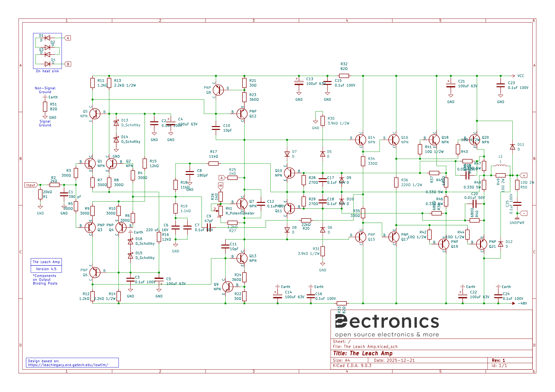Click the Q20 NPN output transistor
The width and height of the screenshot is (555, 392).
click(475, 140)
